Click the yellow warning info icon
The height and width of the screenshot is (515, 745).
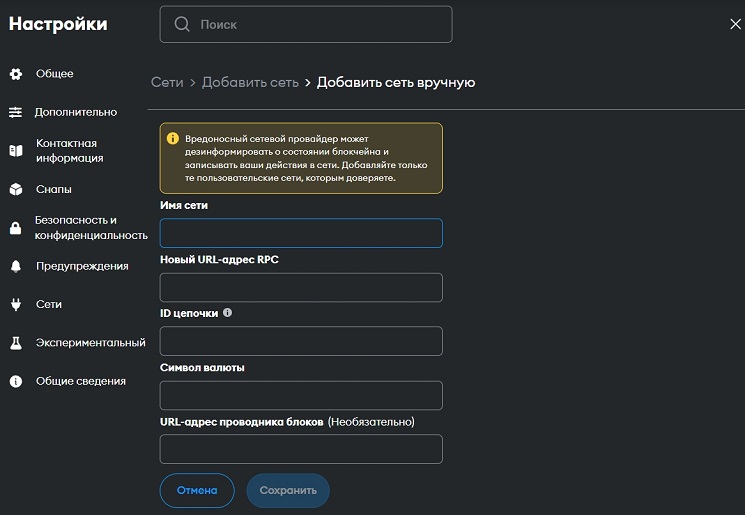(173, 138)
